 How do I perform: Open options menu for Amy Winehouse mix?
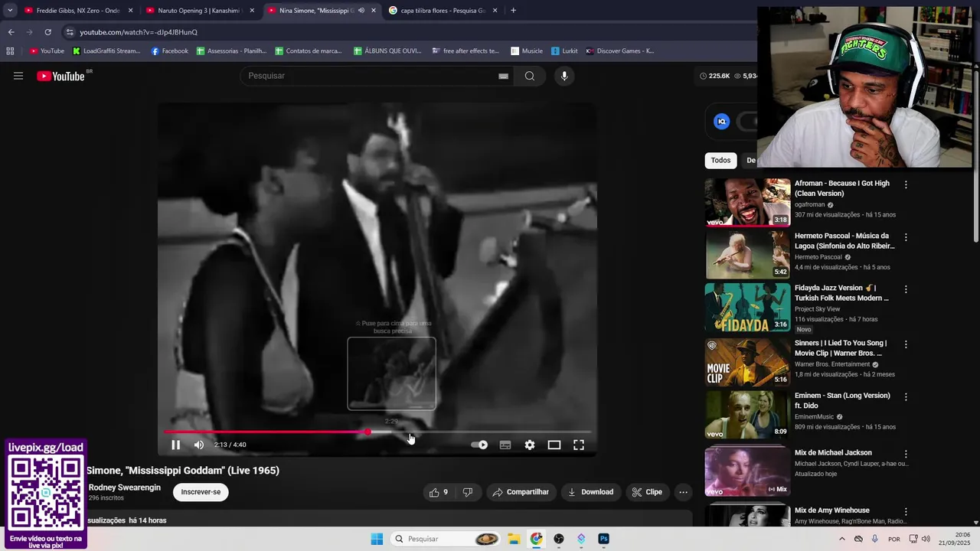pos(906,511)
